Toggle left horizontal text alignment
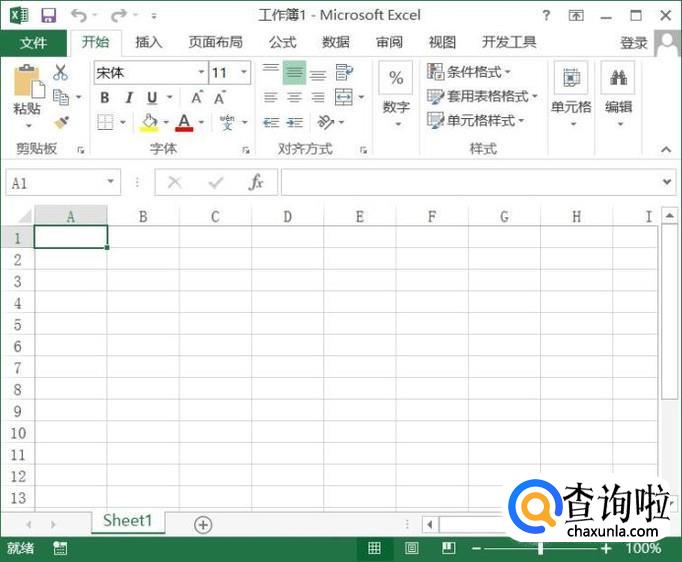This screenshot has height=562, width=682. (x=271, y=97)
